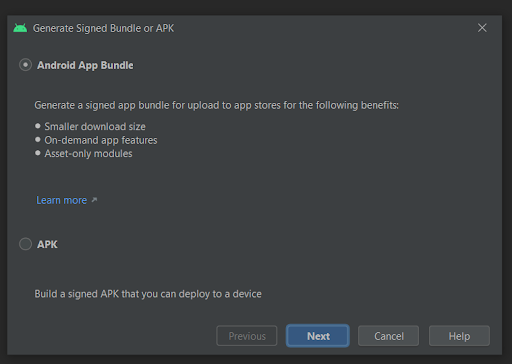Image resolution: width=512 pixels, height=364 pixels.
Task: Click the green Android logo icon
Action: [20, 28]
